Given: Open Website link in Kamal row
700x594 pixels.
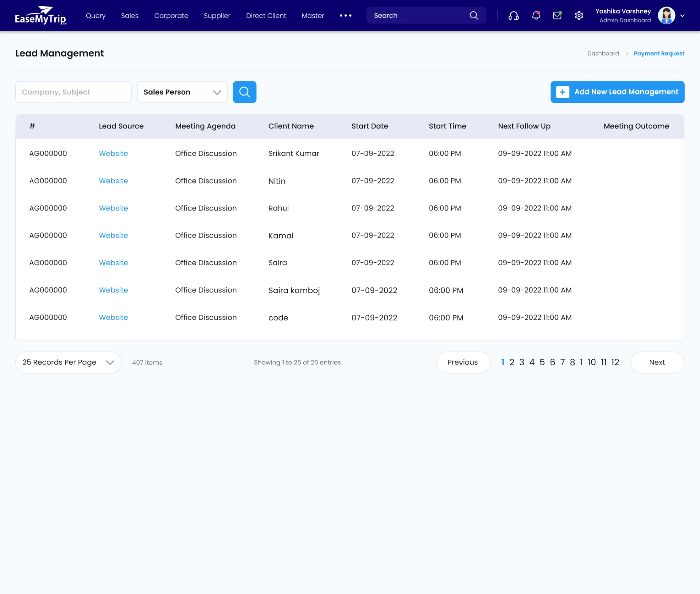Looking at the screenshot, I should (x=113, y=235).
